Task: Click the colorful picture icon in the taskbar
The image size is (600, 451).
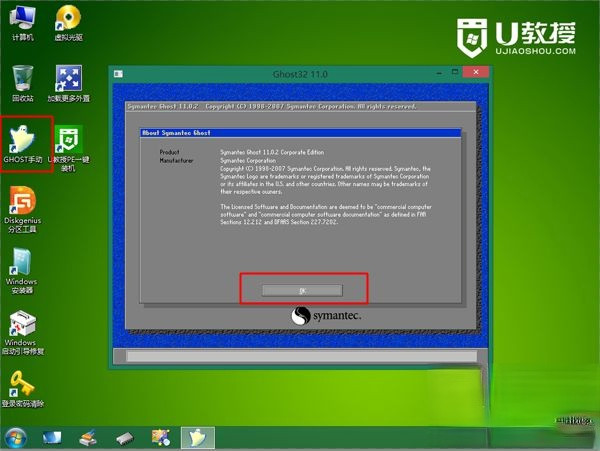Action: tap(161, 438)
